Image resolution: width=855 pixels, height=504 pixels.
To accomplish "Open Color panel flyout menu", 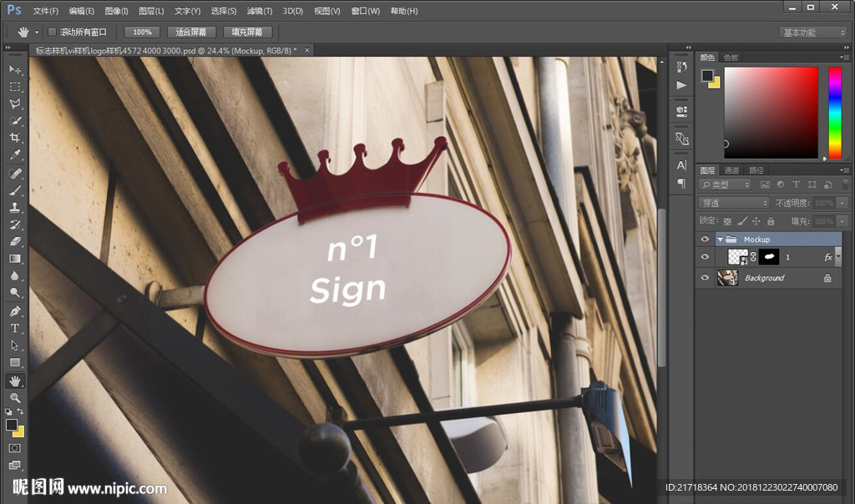I will pos(844,57).
